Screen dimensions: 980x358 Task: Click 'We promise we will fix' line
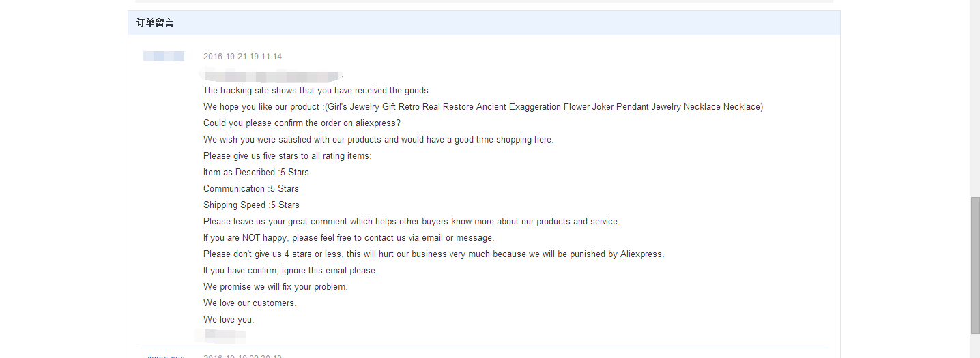tap(276, 286)
